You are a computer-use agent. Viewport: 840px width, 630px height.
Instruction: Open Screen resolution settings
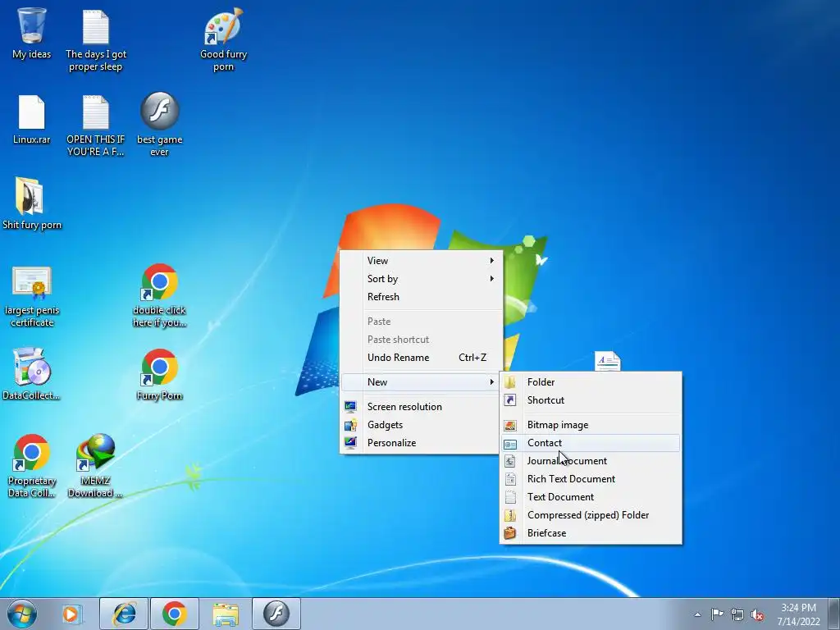[421, 407]
